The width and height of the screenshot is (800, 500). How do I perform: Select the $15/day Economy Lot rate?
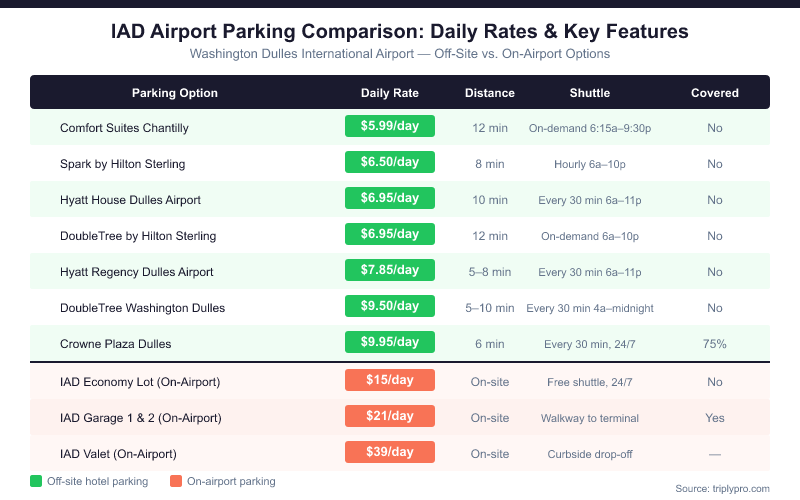(390, 381)
